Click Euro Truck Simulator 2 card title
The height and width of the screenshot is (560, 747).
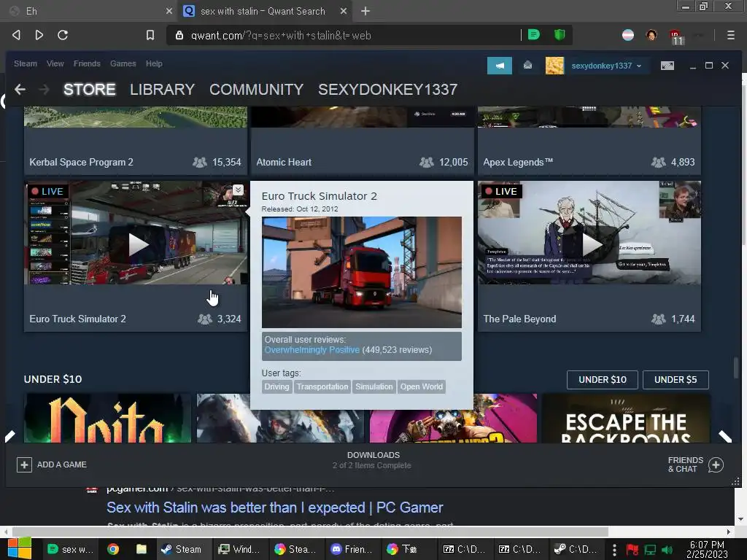pos(77,319)
